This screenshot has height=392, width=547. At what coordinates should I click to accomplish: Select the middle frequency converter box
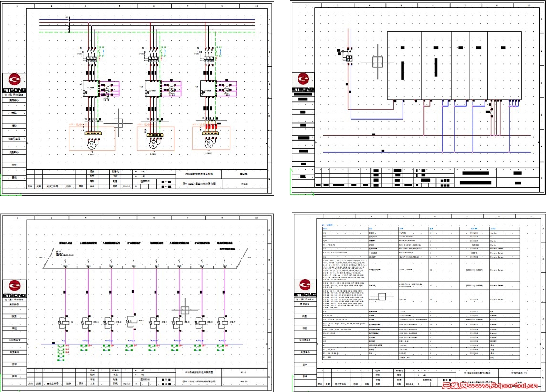pos(153,89)
